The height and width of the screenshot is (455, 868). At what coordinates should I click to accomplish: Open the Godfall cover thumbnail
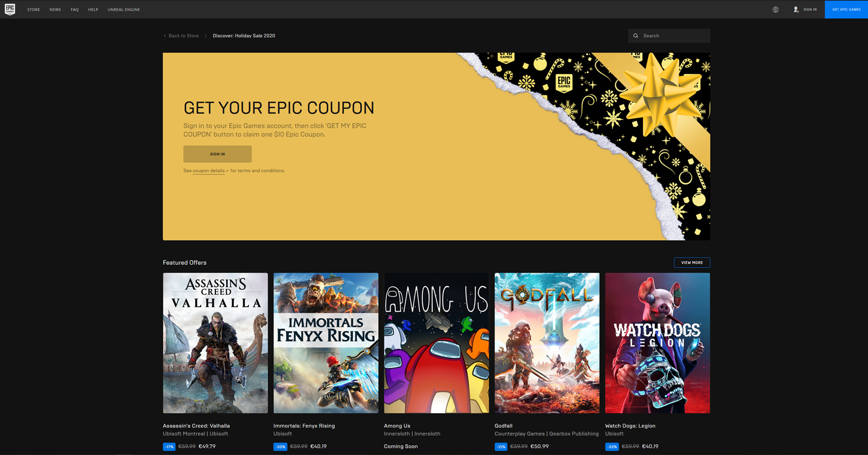click(547, 343)
